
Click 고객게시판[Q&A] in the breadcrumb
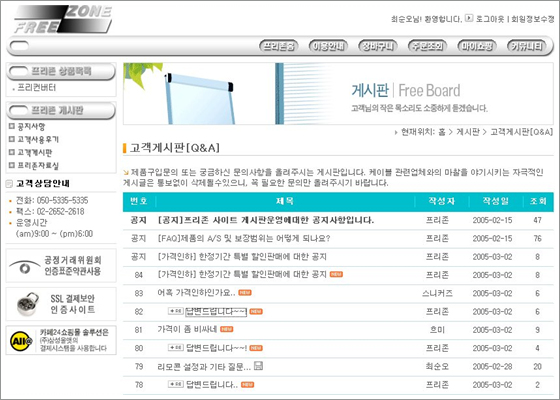(521, 132)
